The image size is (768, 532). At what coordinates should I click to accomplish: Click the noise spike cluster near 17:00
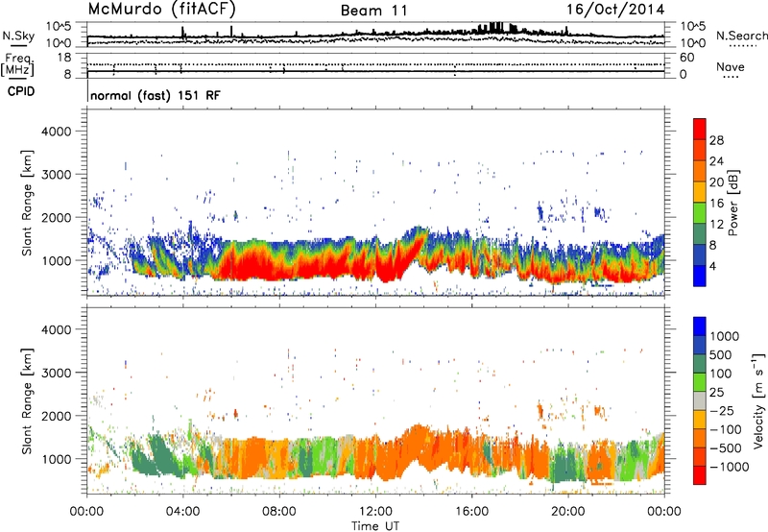(497, 28)
